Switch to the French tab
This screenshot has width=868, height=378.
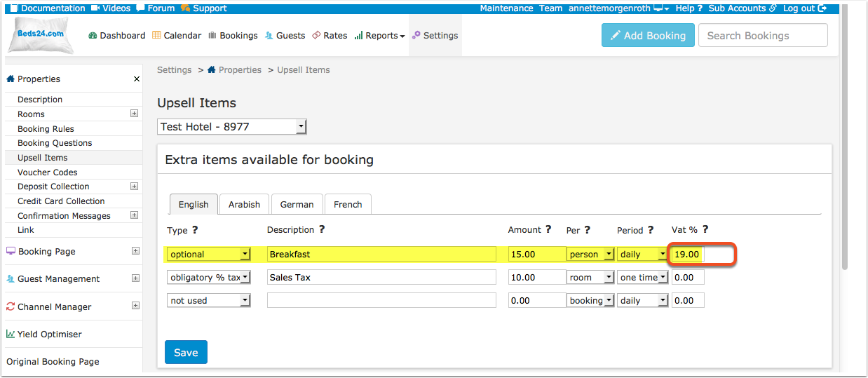coord(348,204)
